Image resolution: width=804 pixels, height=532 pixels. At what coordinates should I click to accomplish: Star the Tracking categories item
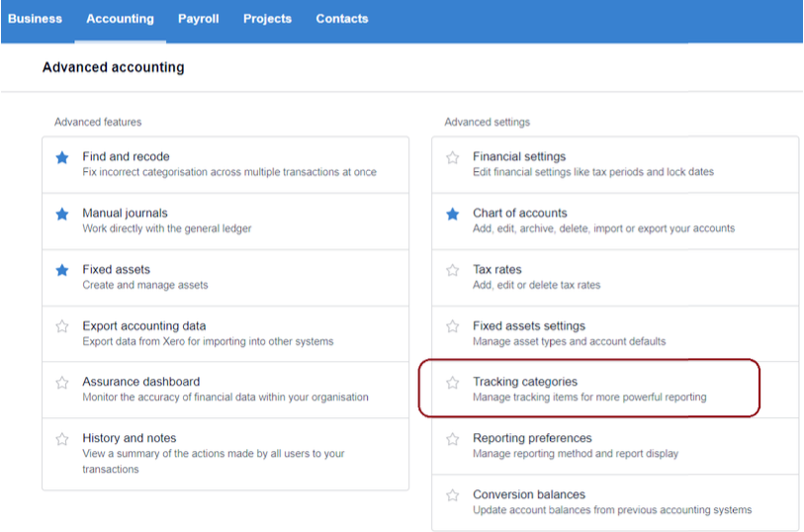tap(452, 383)
